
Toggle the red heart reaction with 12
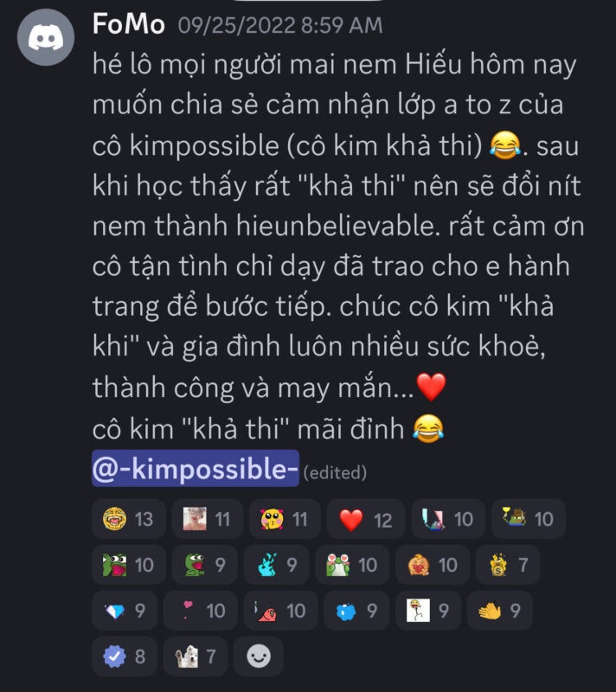365,519
